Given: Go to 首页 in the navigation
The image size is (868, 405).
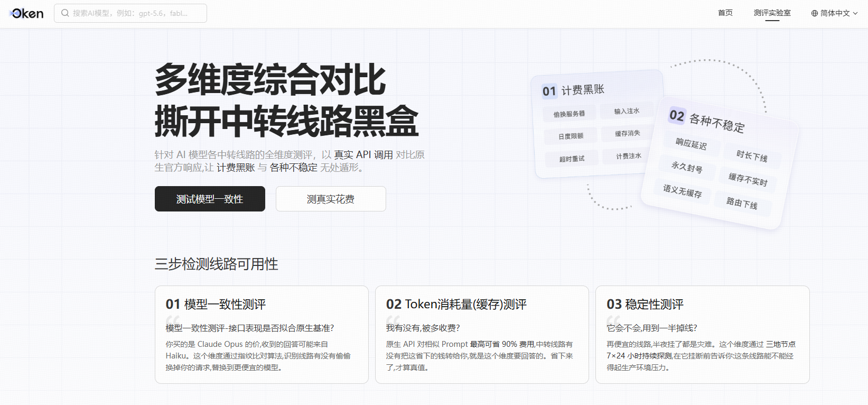Looking at the screenshot, I should pos(725,13).
